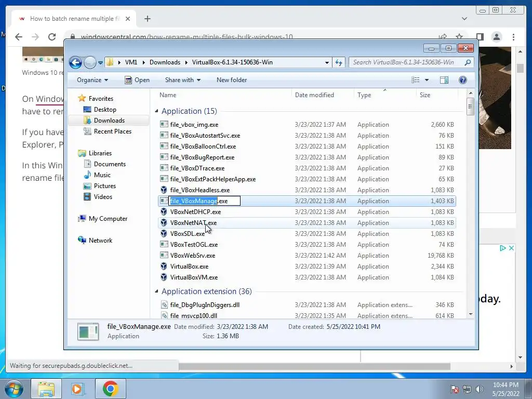Click the file_VBoxAutostartSvc.exe file icon

pyautogui.click(x=164, y=136)
